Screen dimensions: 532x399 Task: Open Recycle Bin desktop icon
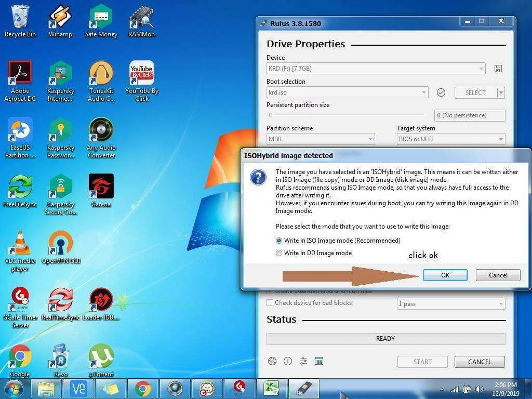[20, 21]
